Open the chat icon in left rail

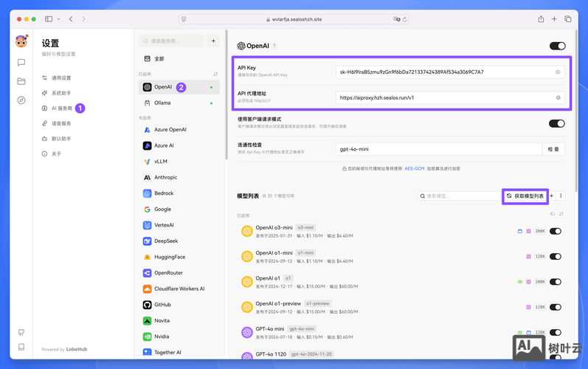(x=21, y=62)
